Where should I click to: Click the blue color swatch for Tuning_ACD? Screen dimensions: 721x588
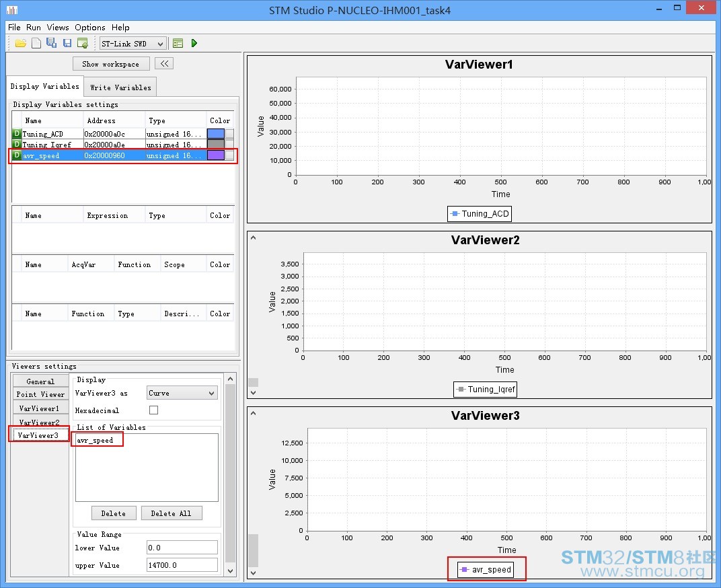tap(216, 133)
